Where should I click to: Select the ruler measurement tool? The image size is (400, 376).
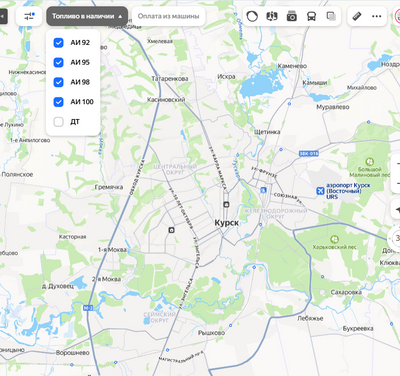click(357, 16)
